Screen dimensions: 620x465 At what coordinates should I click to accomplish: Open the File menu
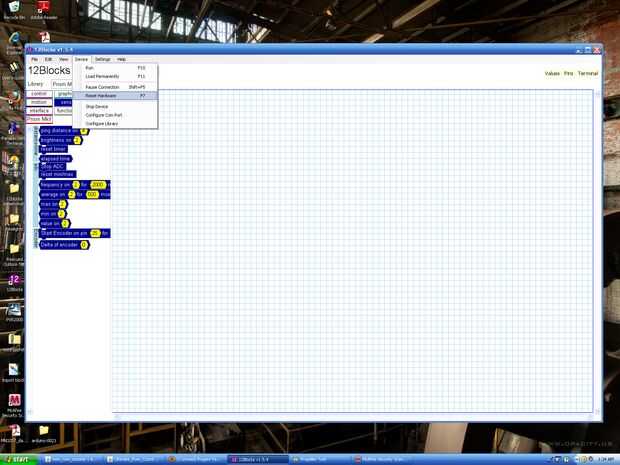pyautogui.click(x=34, y=59)
